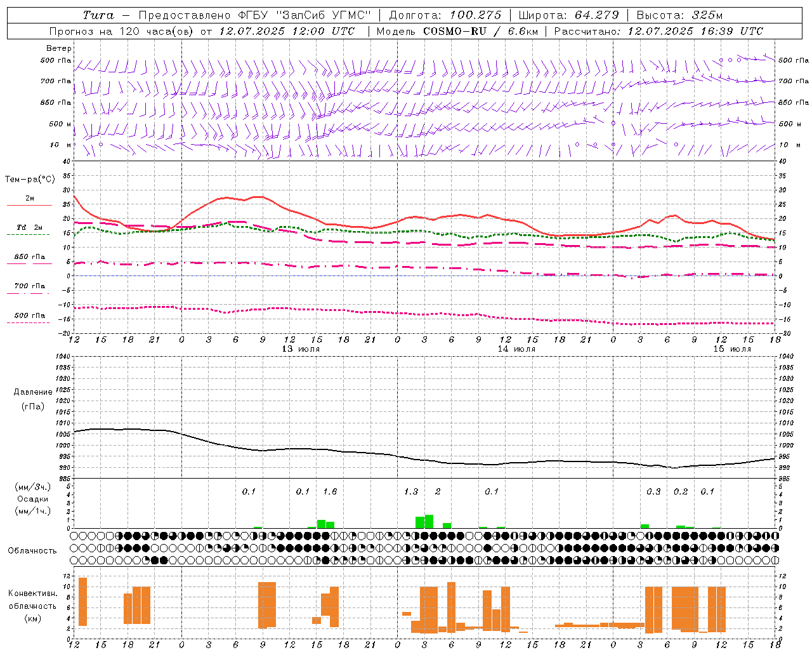Select the "14 июля" date label
Image resolution: width=812 pixels, height=650 pixels.
[516, 349]
